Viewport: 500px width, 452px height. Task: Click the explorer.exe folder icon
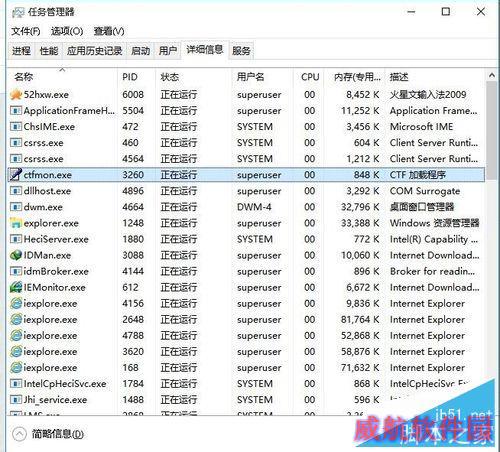click(16, 223)
